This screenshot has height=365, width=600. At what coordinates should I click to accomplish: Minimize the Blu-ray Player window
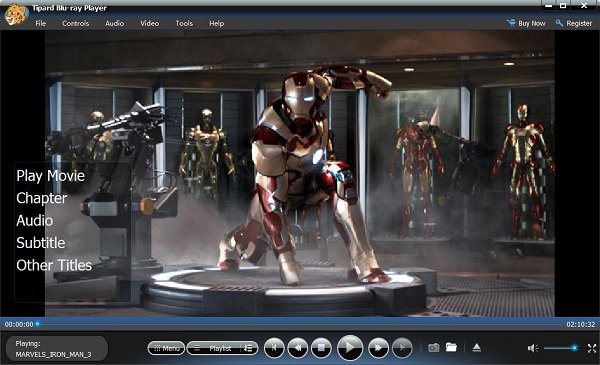point(549,6)
